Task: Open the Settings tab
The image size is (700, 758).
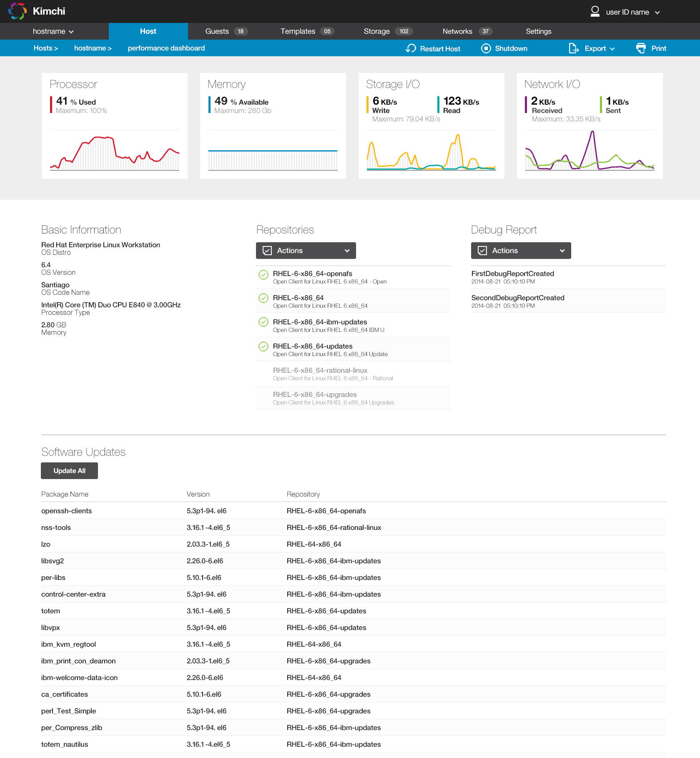Action: (x=538, y=31)
